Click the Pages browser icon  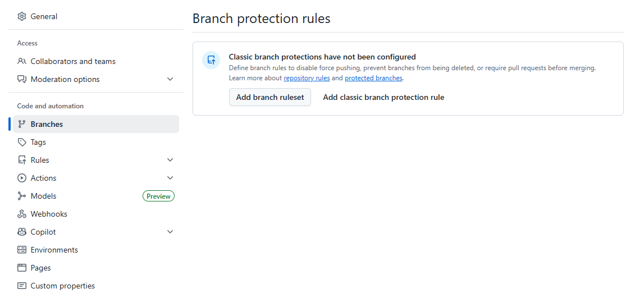tap(22, 268)
